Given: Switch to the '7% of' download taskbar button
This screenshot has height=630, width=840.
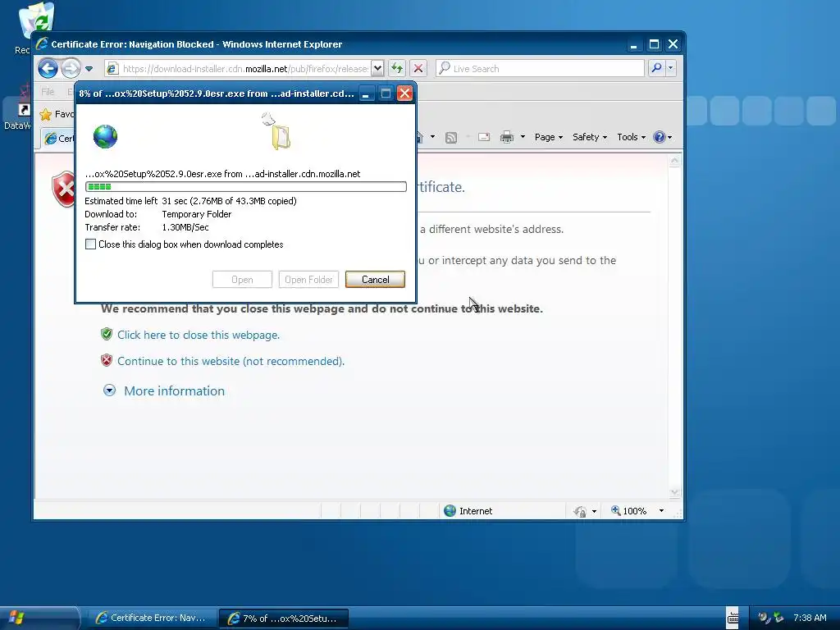Looking at the screenshot, I should click(x=284, y=619).
